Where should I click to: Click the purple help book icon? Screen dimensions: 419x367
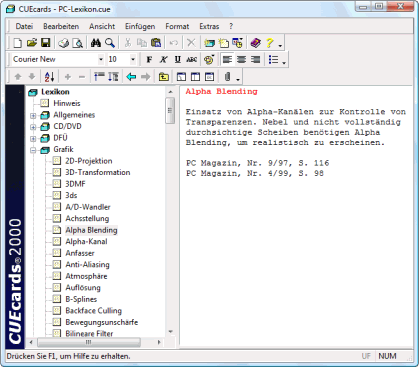coord(255,43)
